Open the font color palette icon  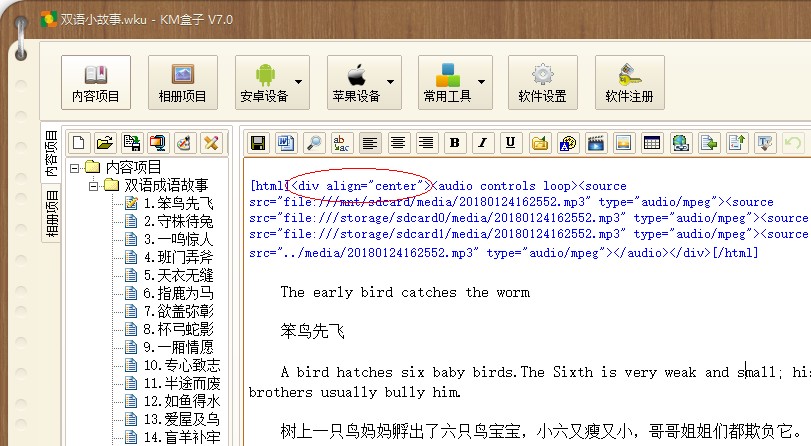[568, 143]
